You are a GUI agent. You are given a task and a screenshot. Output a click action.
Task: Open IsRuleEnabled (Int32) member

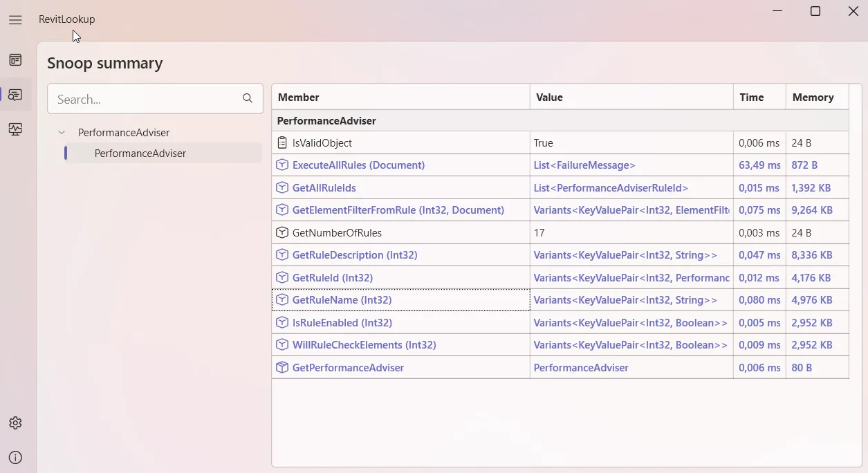click(x=342, y=322)
